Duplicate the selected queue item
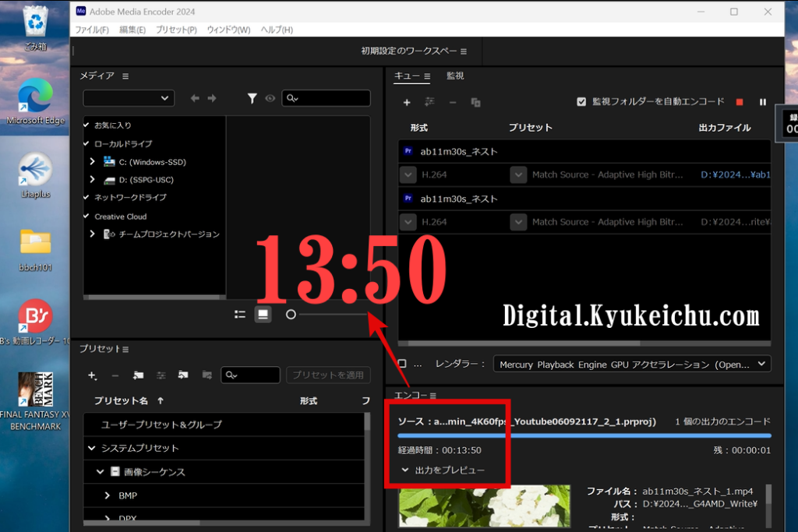The image size is (798, 532). click(x=476, y=102)
